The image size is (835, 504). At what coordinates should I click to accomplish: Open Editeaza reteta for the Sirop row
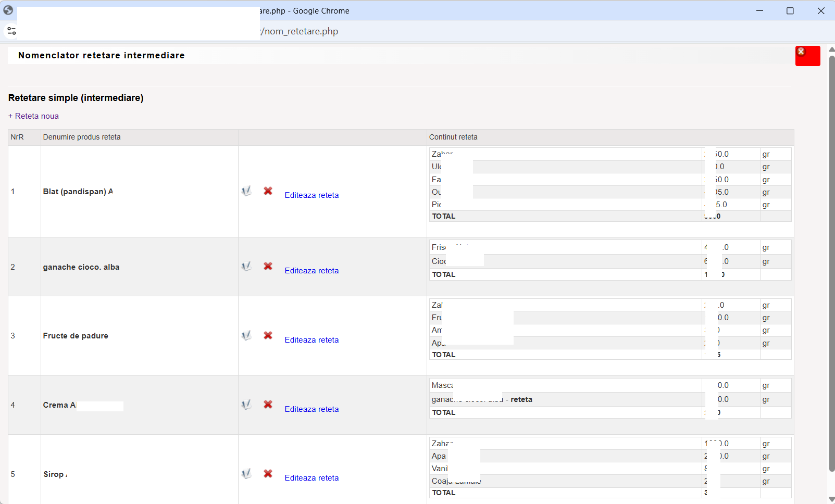coord(311,478)
